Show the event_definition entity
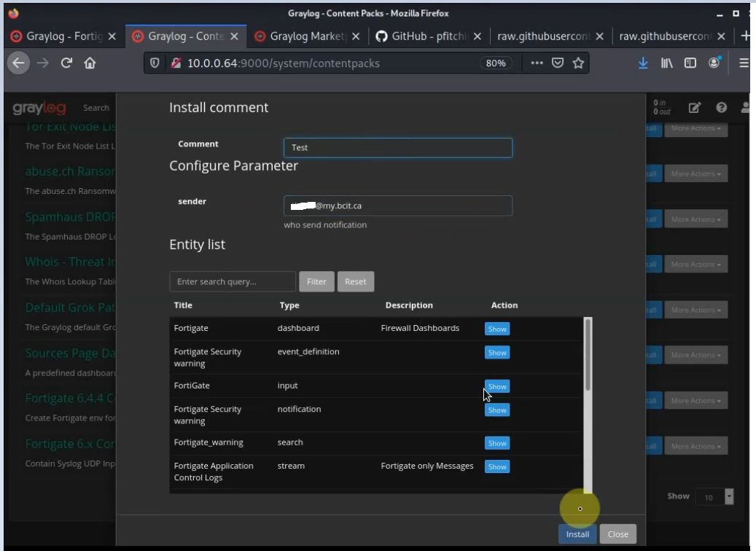Viewport: 756px width, 551px height. (497, 352)
